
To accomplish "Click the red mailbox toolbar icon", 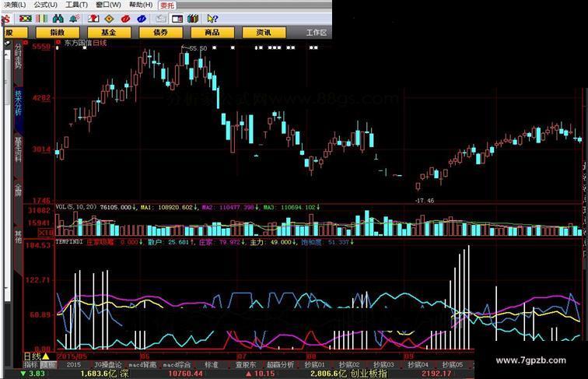I will 93,19.
